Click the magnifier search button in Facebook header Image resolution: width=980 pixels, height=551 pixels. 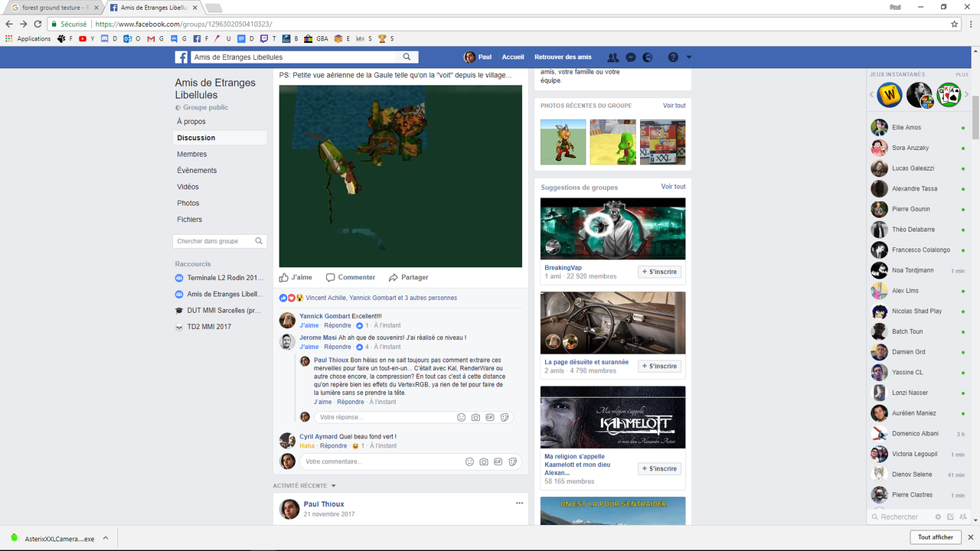tap(407, 57)
